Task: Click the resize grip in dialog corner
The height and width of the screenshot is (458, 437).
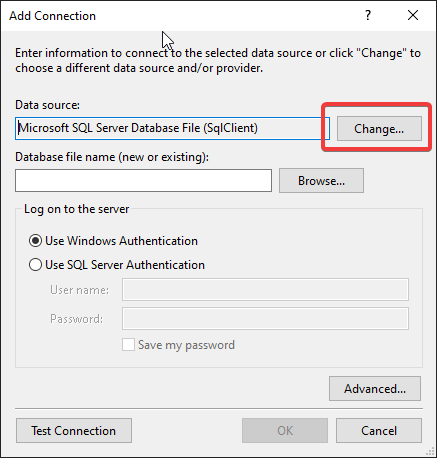Action: pos(430,452)
